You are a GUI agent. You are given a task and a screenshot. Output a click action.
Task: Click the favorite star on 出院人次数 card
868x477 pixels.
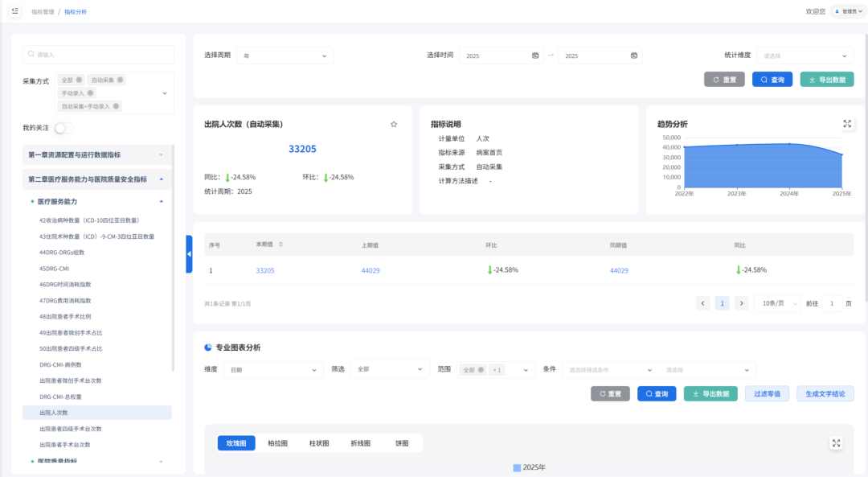pos(394,125)
